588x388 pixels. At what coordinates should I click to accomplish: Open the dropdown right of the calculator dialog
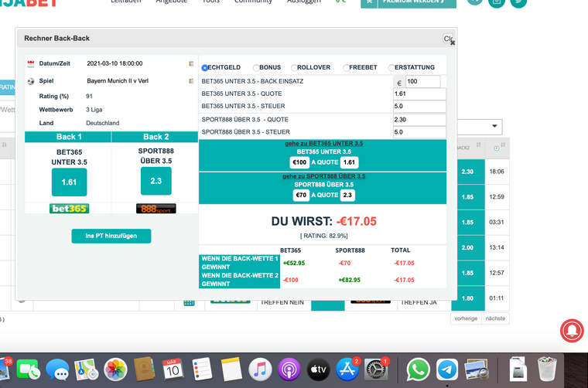pyautogui.click(x=480, y=127)
